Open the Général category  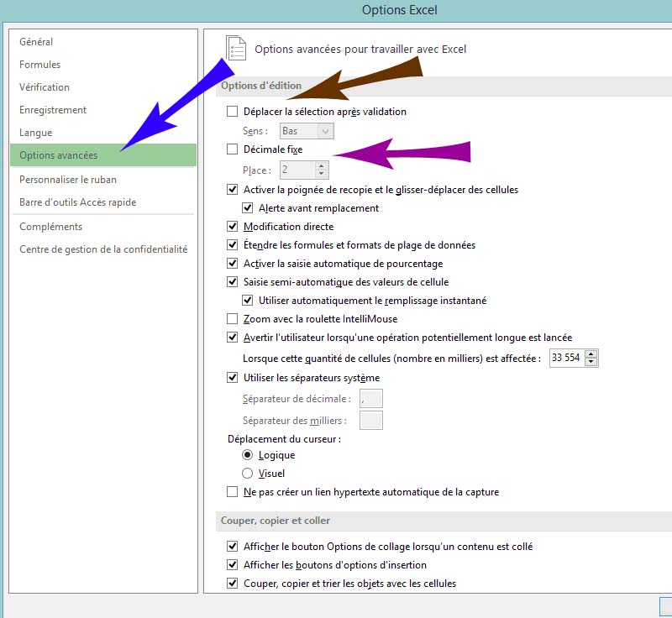pos(36,42)
